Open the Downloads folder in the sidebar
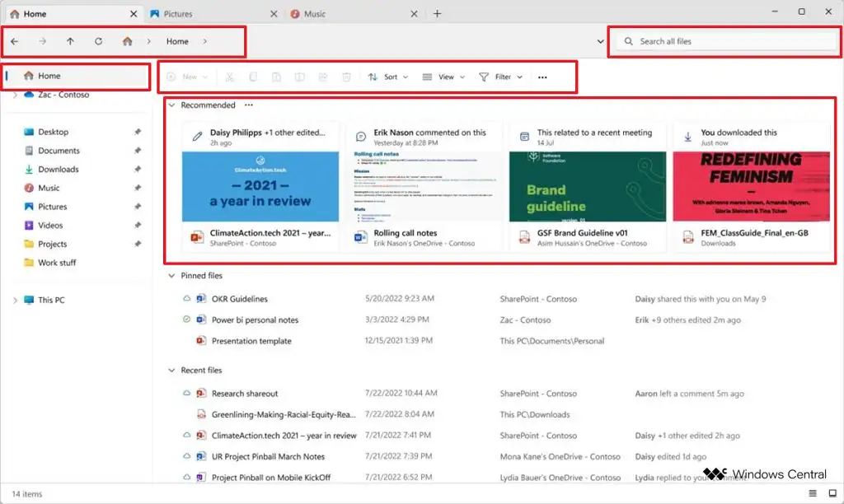The image size is (844, 504). tap(56, 169)
